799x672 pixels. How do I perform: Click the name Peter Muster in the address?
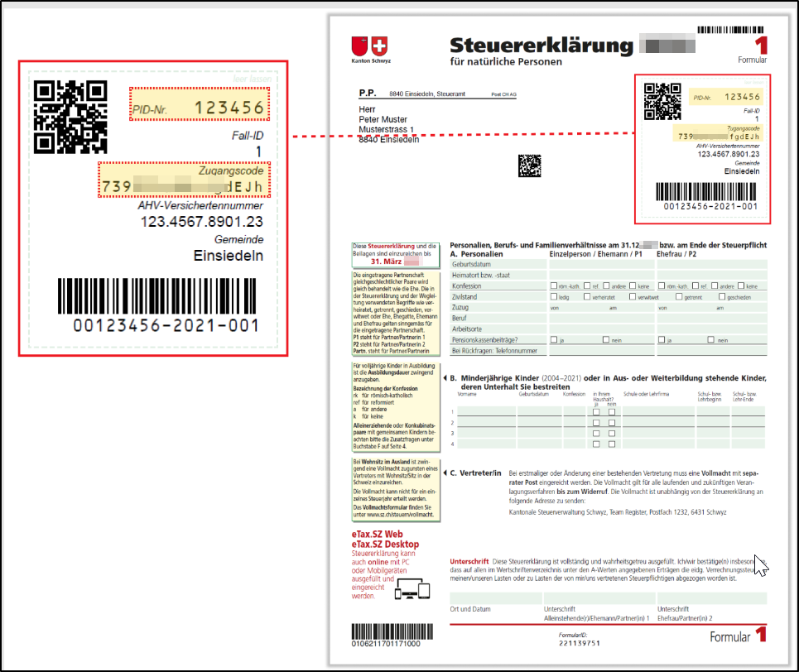click(x=383, y=119)
